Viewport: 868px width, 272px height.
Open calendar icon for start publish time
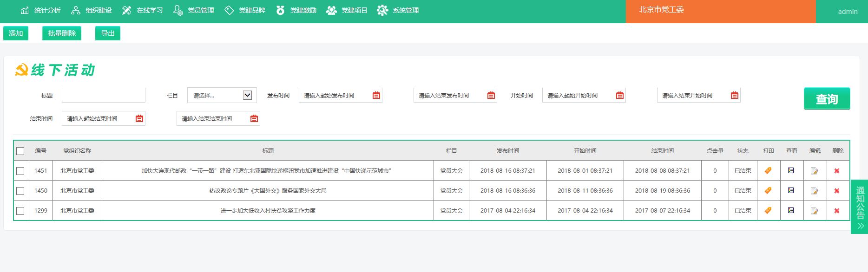(376, 96)
